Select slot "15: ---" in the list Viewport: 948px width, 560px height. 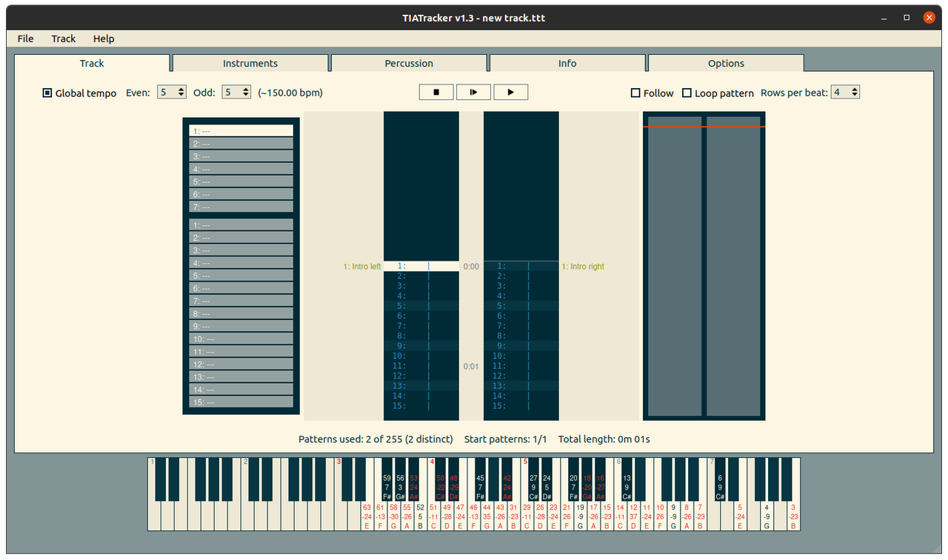coord(241,401)
